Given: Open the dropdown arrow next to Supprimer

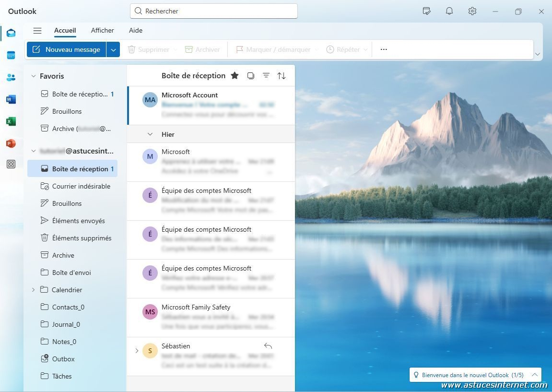Looking at the screenshot, I should click(175, 50).
